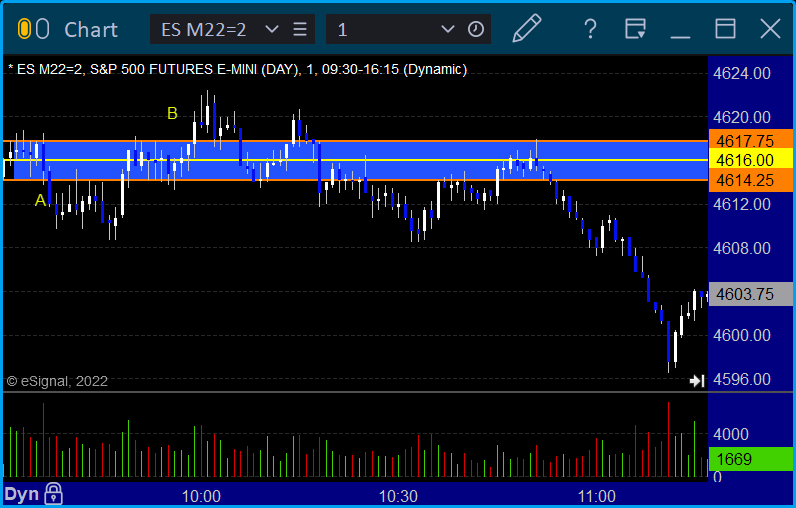This screenshot has height=508, width=796.
Task: Click the Dyn label in bottom bar
Action: (x=21, y=494)
